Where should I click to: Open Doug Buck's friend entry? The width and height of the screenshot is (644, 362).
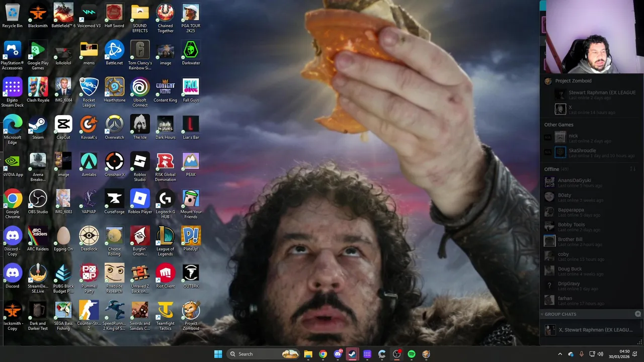point(591,270)
